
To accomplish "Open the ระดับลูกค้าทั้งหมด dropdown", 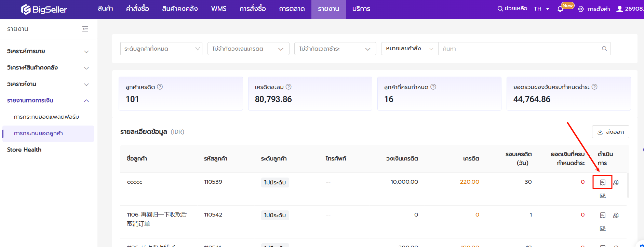I will pos(161,49).
